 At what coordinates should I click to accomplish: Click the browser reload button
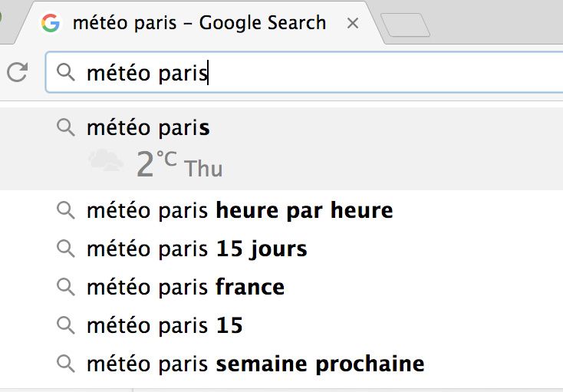(x=17, y=72)
